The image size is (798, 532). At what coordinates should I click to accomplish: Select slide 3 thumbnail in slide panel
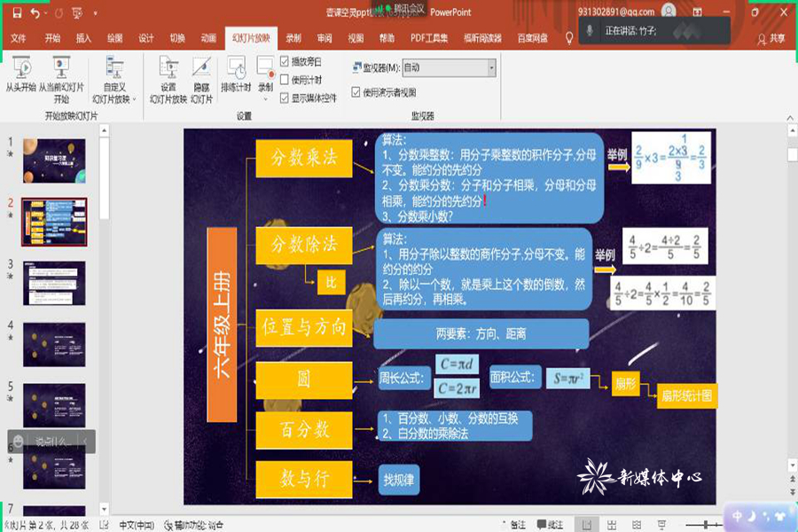pos(54,283)
